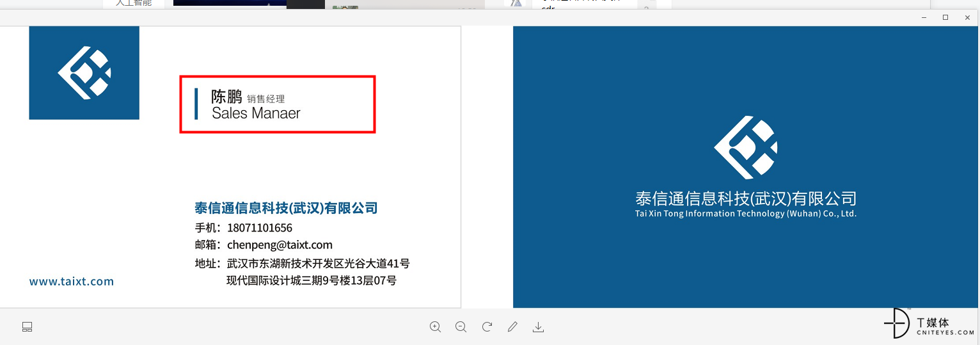
Task: Zoom in on the image
Action: [436, 327]
